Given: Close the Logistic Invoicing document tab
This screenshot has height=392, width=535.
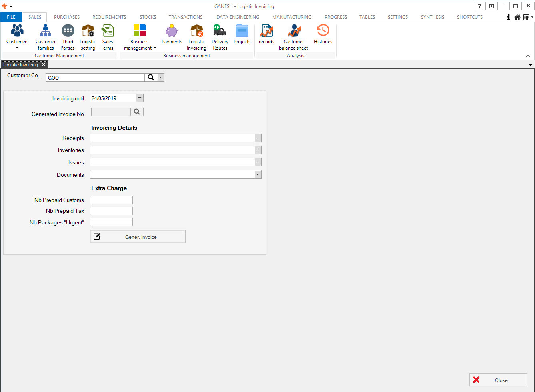Looking at the screenshot, I should tap(44, 65).
